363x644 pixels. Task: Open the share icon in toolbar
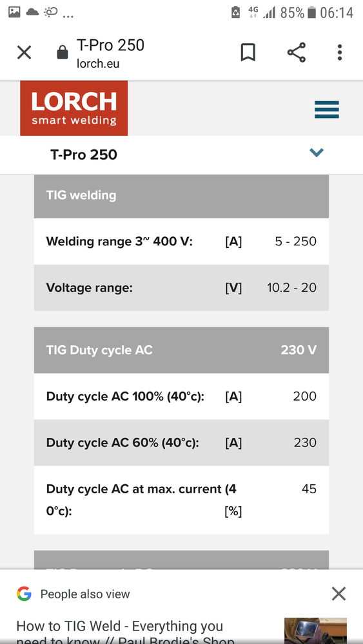(297, 53)
